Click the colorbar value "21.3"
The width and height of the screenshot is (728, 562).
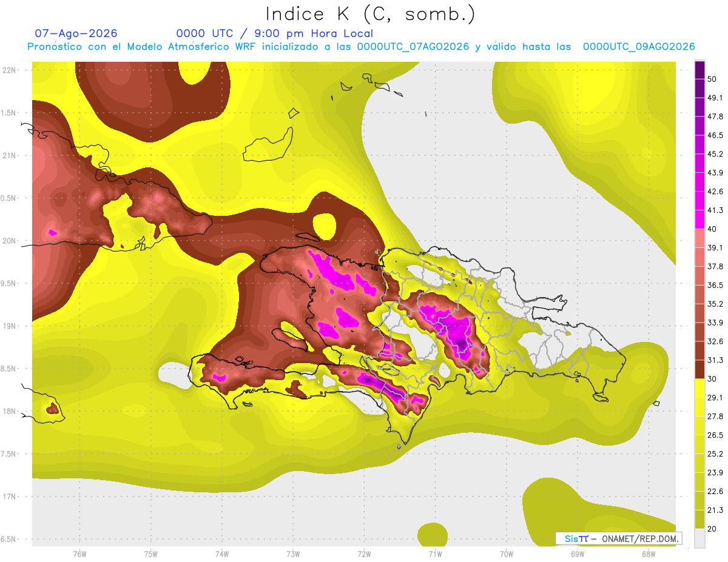715,510
